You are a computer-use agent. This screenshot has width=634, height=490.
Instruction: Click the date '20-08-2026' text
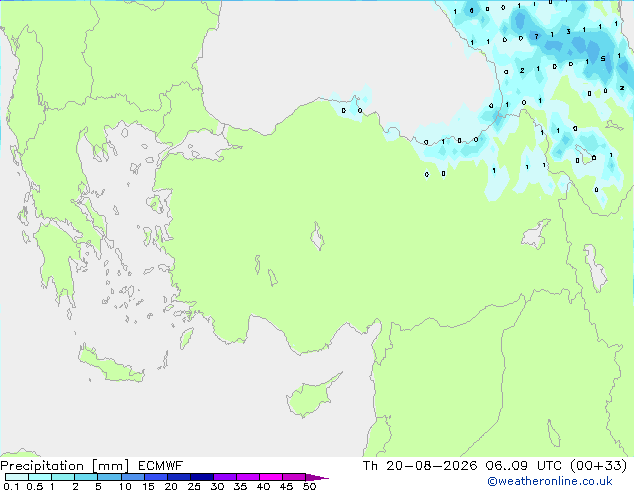[431, 466]
